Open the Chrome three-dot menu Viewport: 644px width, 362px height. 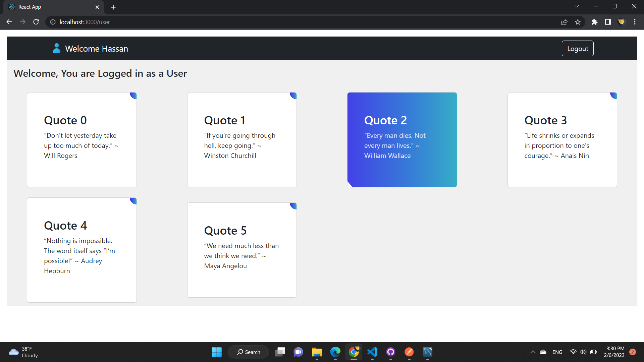pos(635,22)
